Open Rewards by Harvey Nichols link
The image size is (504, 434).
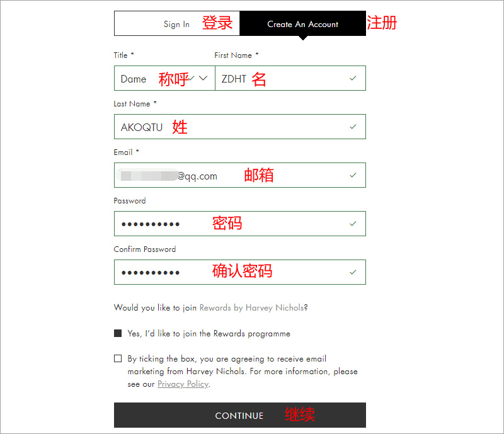251,307
